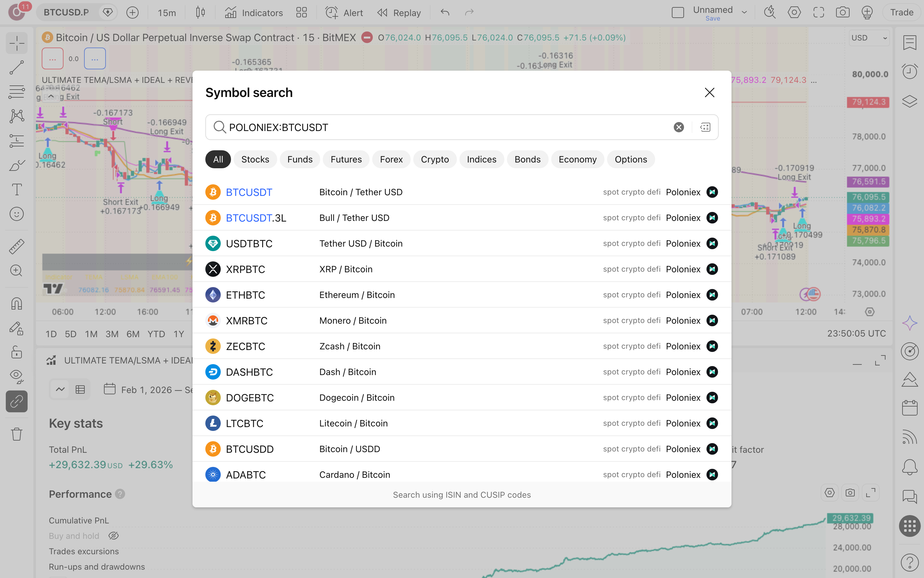Switch strategy report to table view
924x578 pixels.
click(x=80, y=390)
